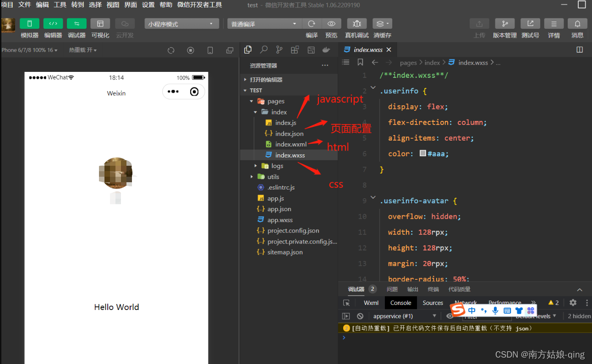Collapse the debugger panel chevron
Screen dimensions: 592x364
tap(580, 289)
